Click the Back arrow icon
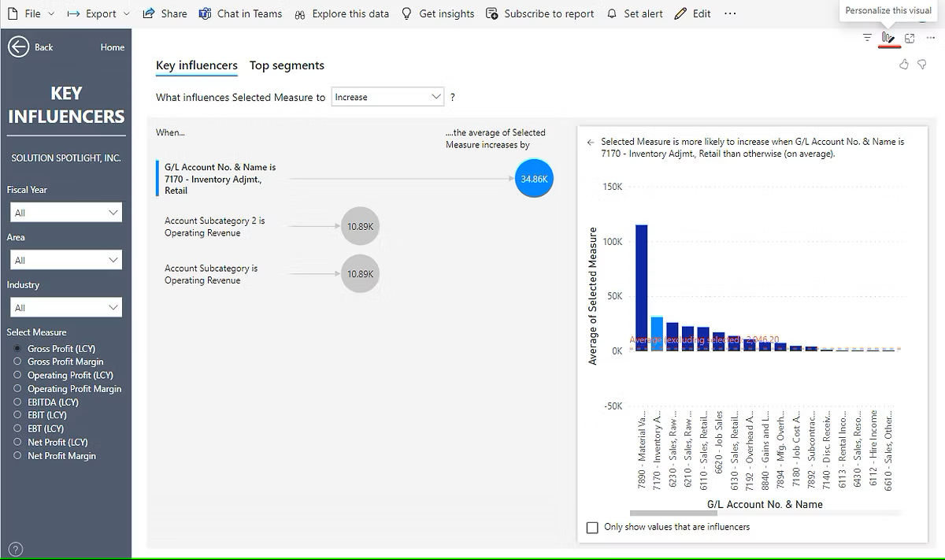 [18, 47]
